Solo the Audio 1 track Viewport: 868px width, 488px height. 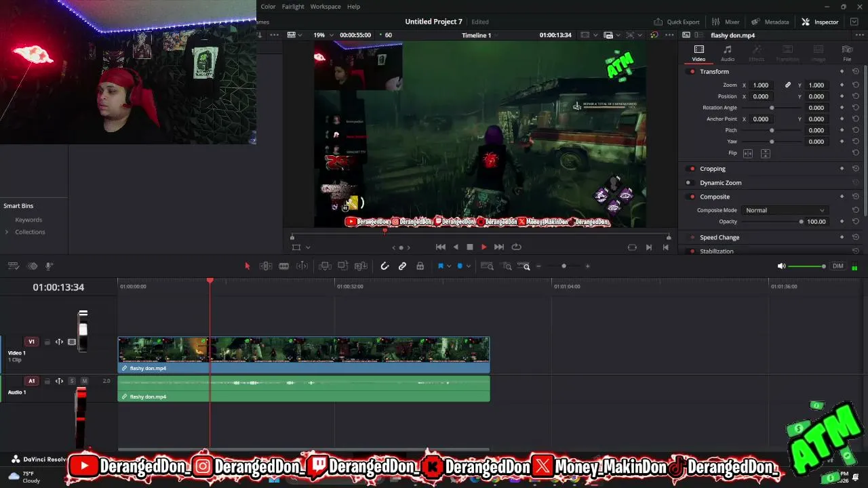tap(73, 381)
